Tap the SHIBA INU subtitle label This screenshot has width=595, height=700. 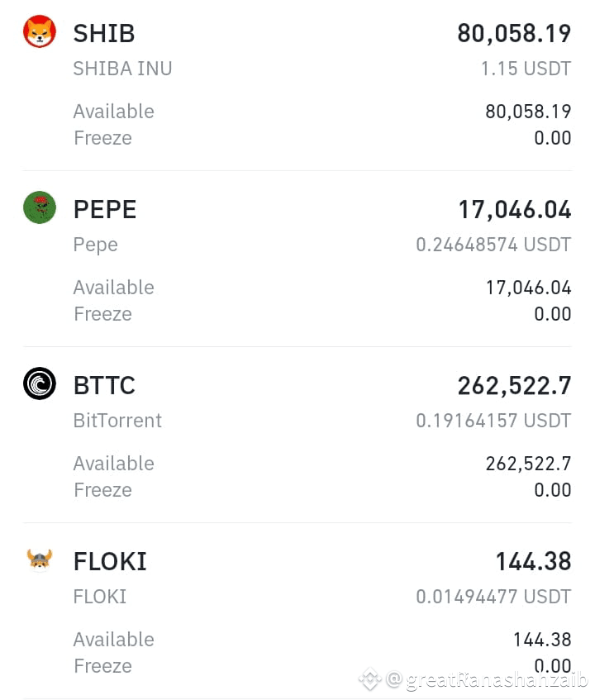123,69
